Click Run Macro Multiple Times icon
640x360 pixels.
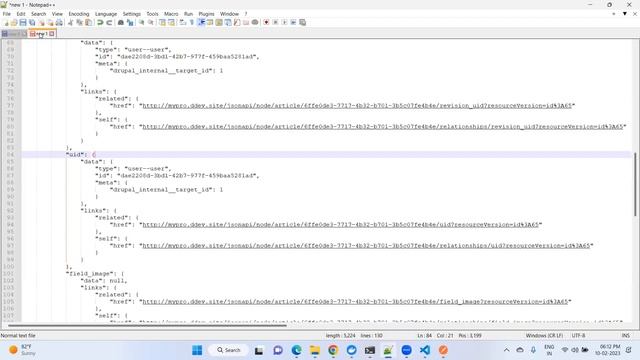(293, 22)
